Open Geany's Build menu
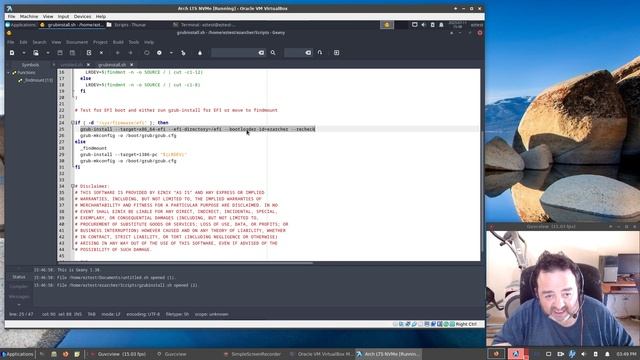 [x=118, y=42]
